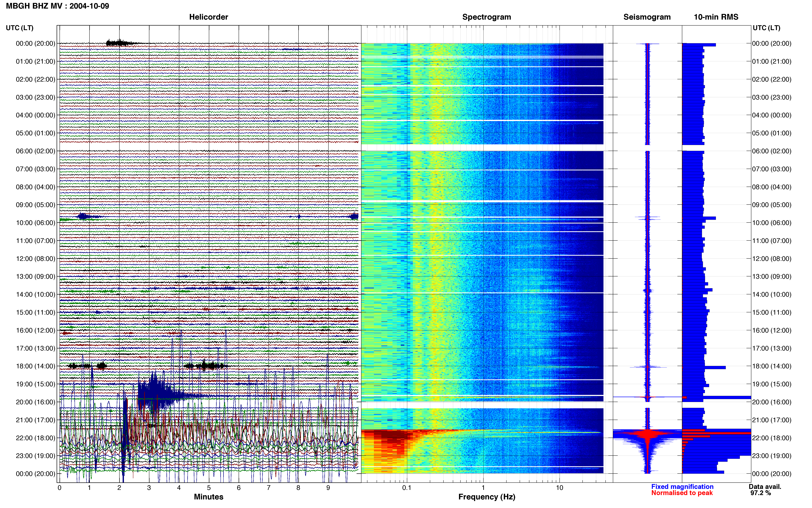Click left time label '10:00 (06:00)'
Screen dimensions: 812x508
(x=36, y=223)
